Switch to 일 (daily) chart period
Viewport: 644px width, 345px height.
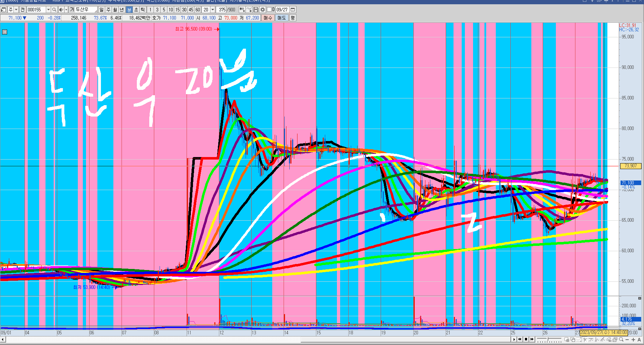[102, 10]
